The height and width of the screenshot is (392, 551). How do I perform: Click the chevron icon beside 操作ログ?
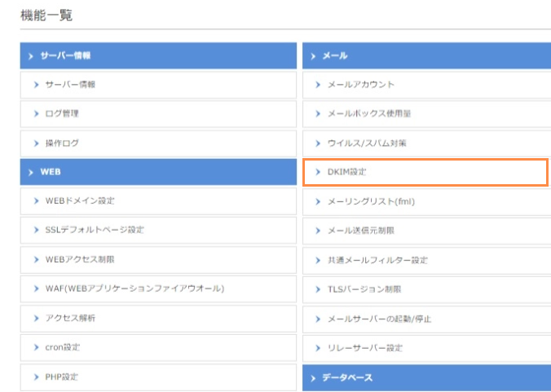pos(36,143)
